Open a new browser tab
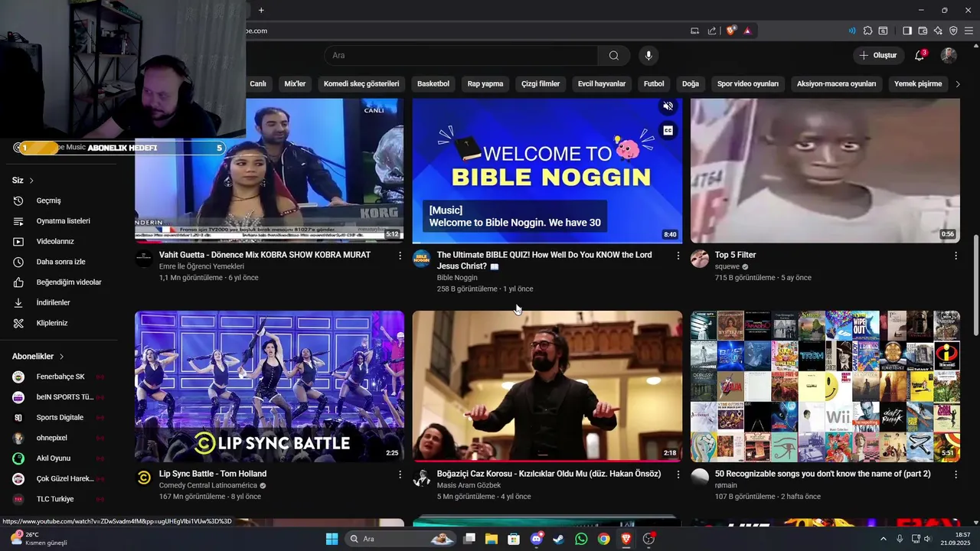Screen dimensions: 980x551 click(261, 10)
